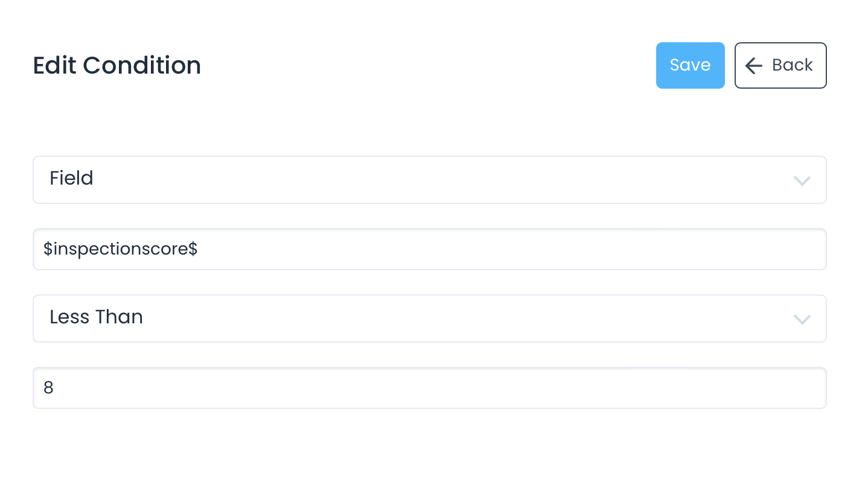This screenshot has width=868, height=479.
Task: Click empty area of the inspection score field
Action: pyautogui.click(x=513, y=249)
